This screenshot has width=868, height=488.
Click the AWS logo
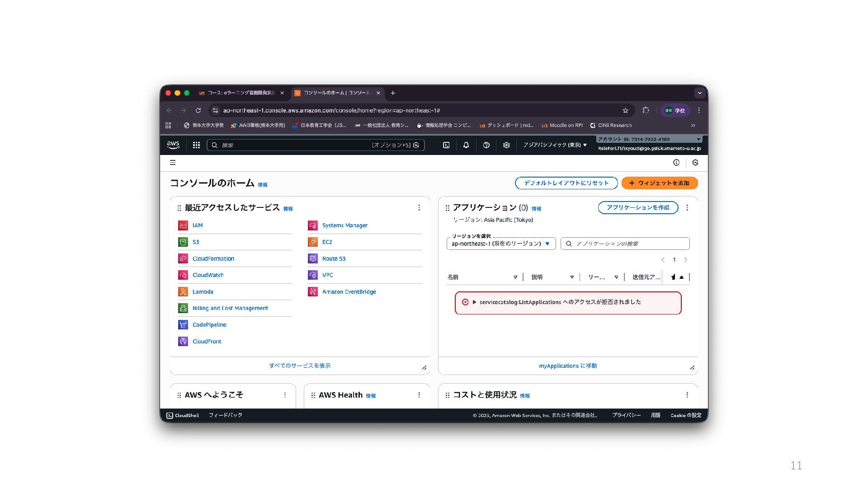pos(173,145)
